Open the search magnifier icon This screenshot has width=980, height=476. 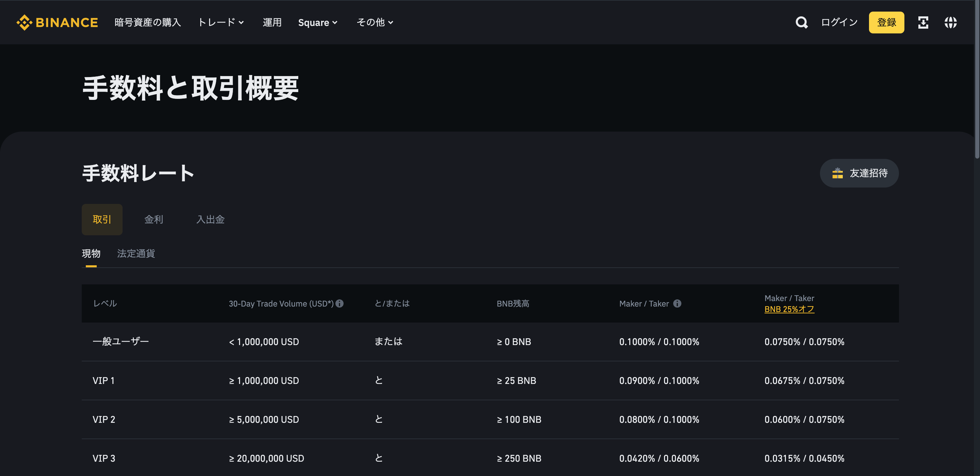point(801,23)
